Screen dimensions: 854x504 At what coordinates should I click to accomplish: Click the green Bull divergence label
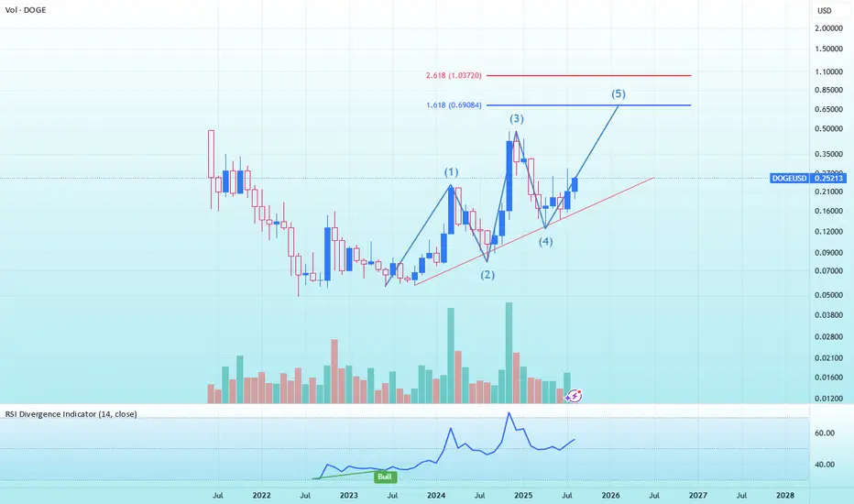click(385, 477)
